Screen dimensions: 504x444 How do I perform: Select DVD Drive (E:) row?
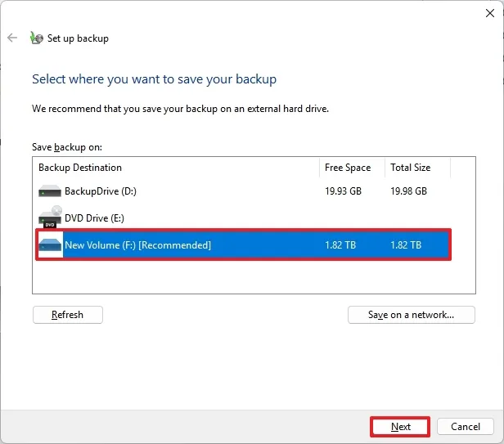(243, 218)
